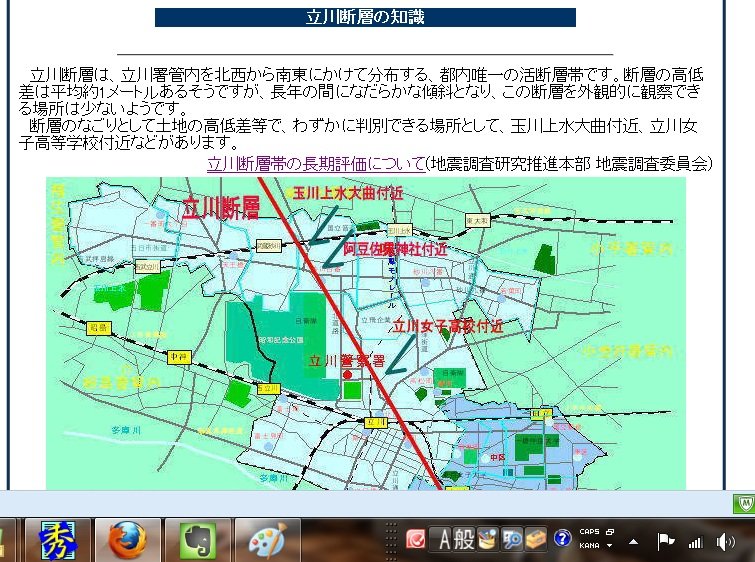Screen dimensions: 755x562
Task: Open network signal tray icon
Action: pos(695,543)
